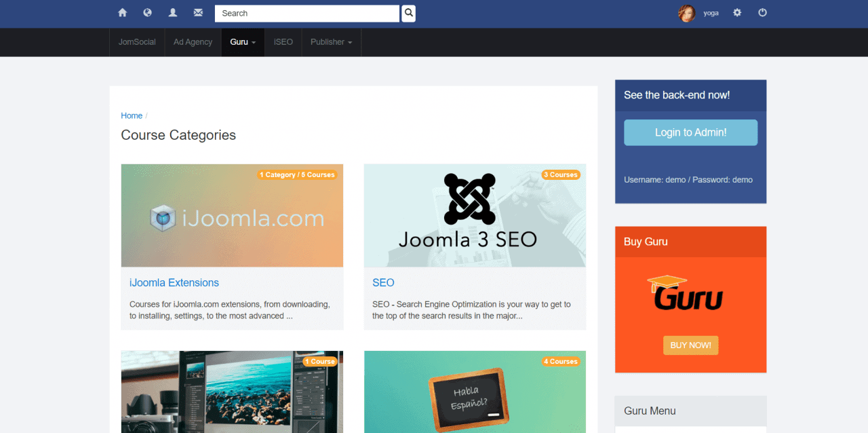Click the '4 Courses' badge

coord(560,361)
